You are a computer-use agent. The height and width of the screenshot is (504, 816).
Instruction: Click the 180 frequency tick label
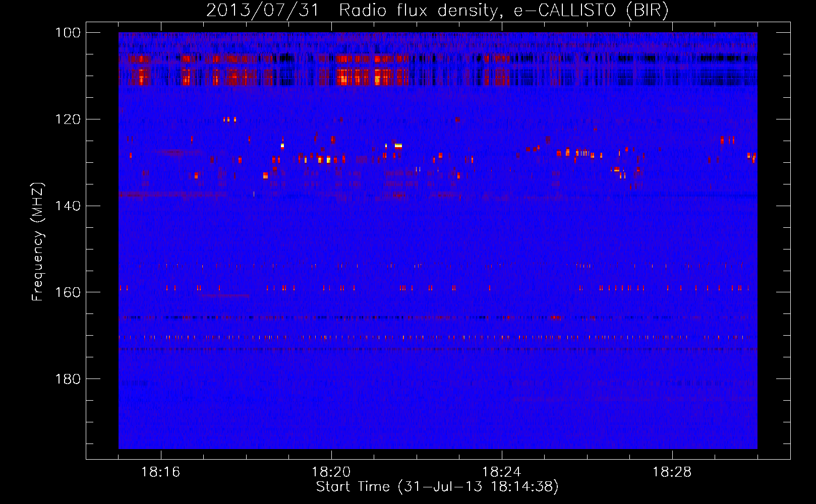(68, 379)
